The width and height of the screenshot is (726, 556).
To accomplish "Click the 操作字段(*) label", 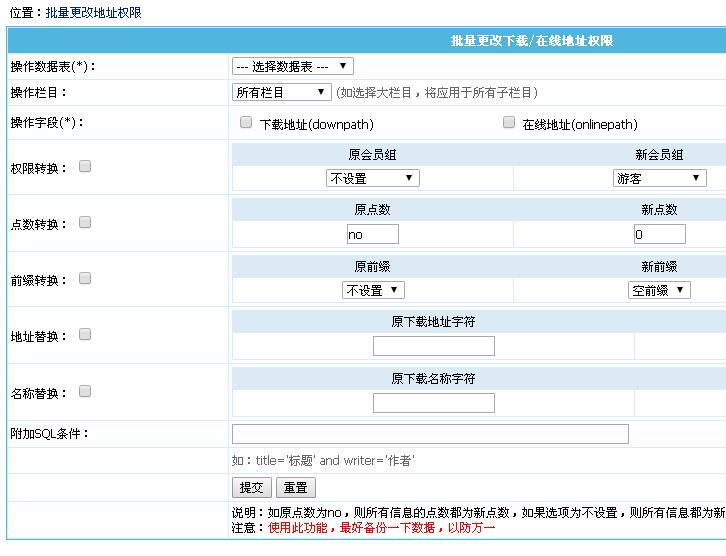I will pos(47,123).
